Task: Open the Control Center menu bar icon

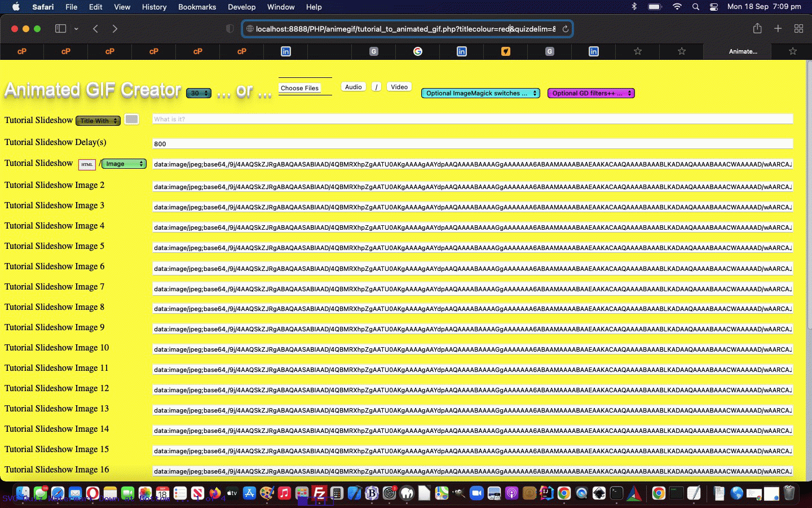Action: tap(714, 7)
